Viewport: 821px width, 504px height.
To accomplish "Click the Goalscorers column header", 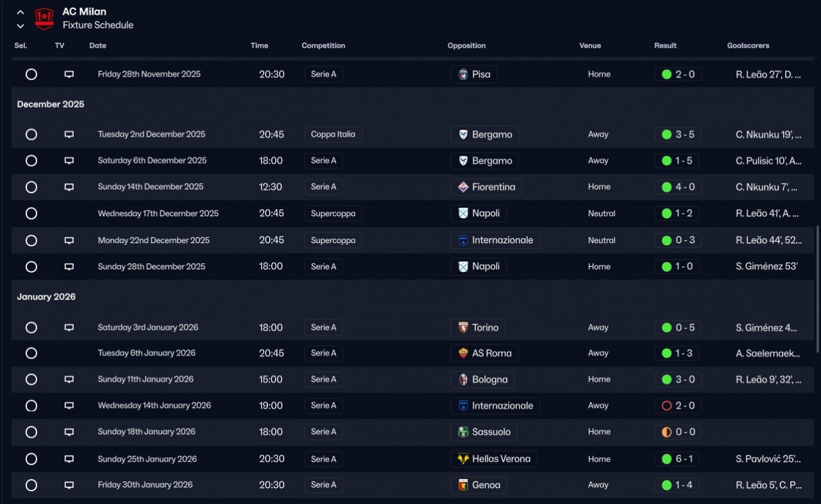I will coord(748,46).
